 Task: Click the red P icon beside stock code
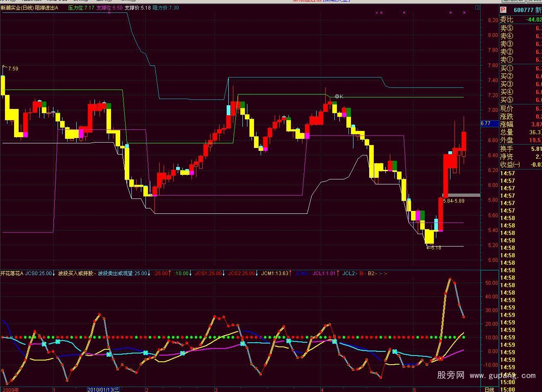503,10
